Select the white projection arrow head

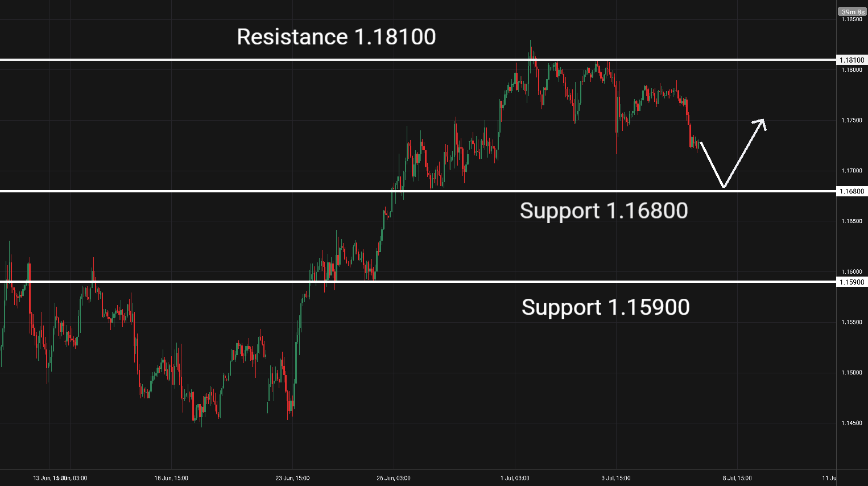pyautogui.click(x=761, y=123)
